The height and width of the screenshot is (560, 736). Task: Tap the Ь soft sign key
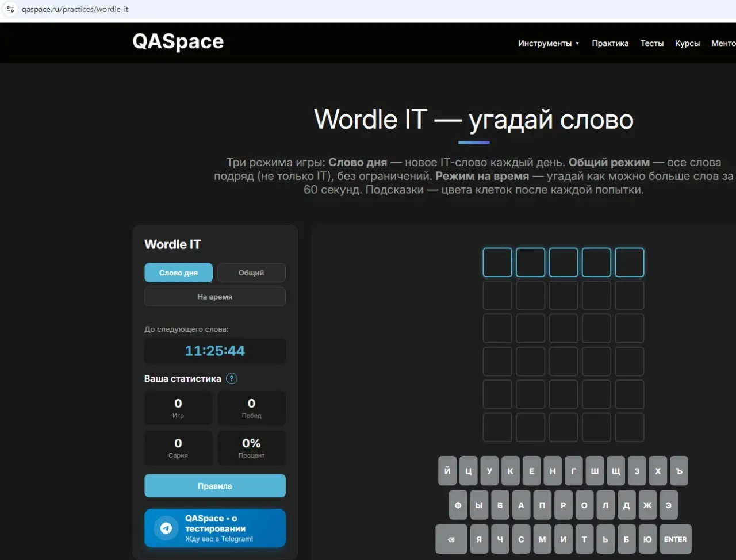(605, 539)
